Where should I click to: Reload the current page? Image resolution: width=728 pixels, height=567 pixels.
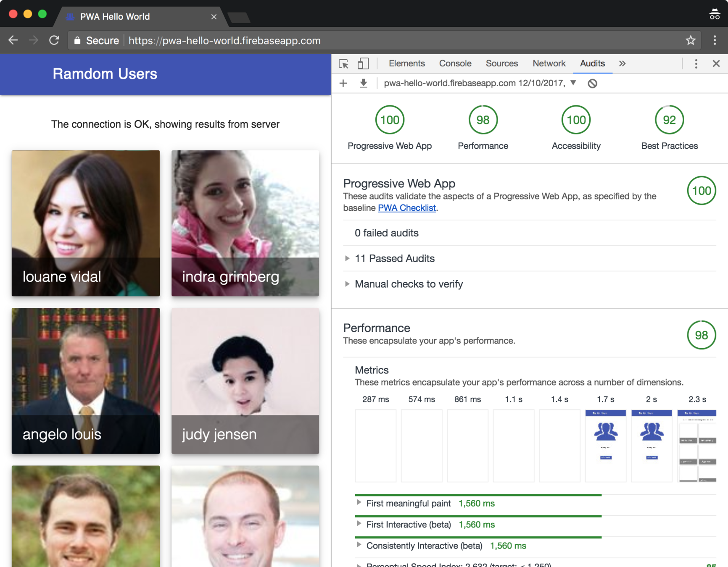(54, 40)
